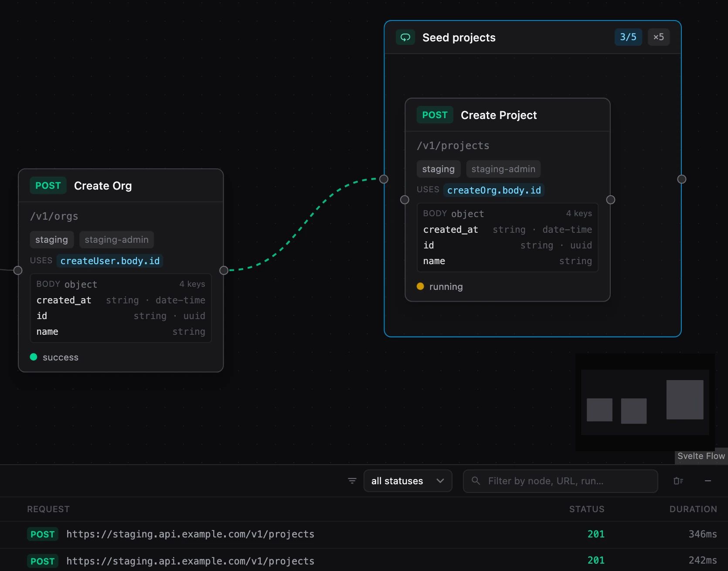Viewport: 728px width, 571px height.
Task: Click the Seed projects group title
Action: (459, 37)
